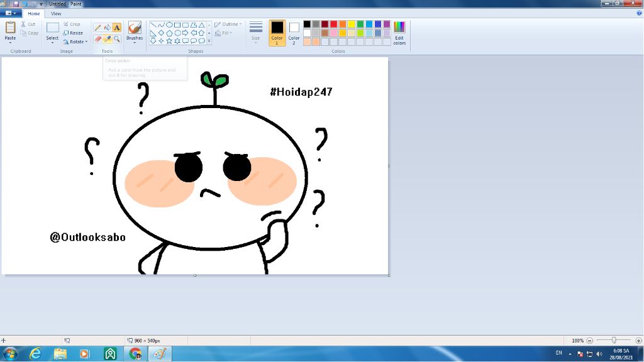Pick the red color swatch
The image size is (644, 362).
tap(333, 25)
